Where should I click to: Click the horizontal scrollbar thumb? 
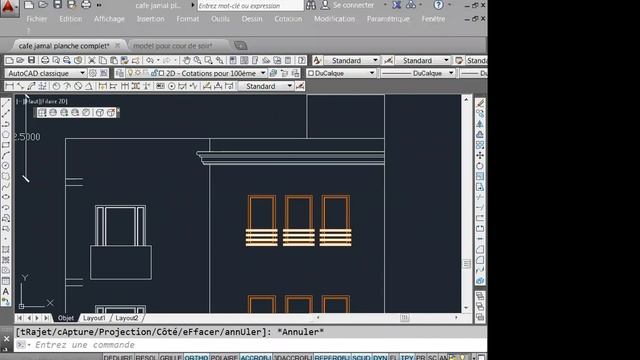[404, 318]
